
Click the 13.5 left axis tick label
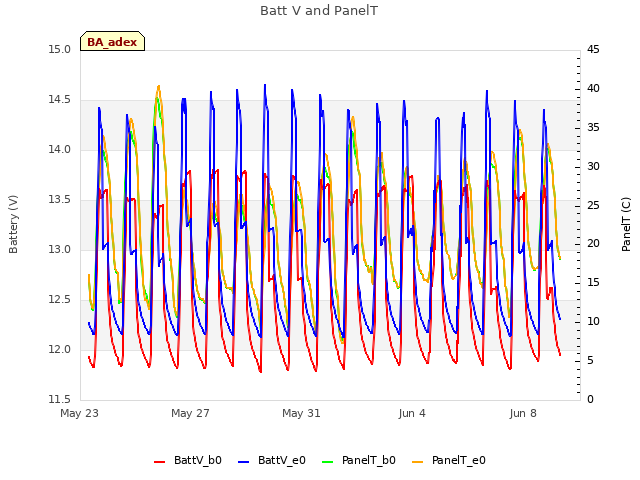60,200
